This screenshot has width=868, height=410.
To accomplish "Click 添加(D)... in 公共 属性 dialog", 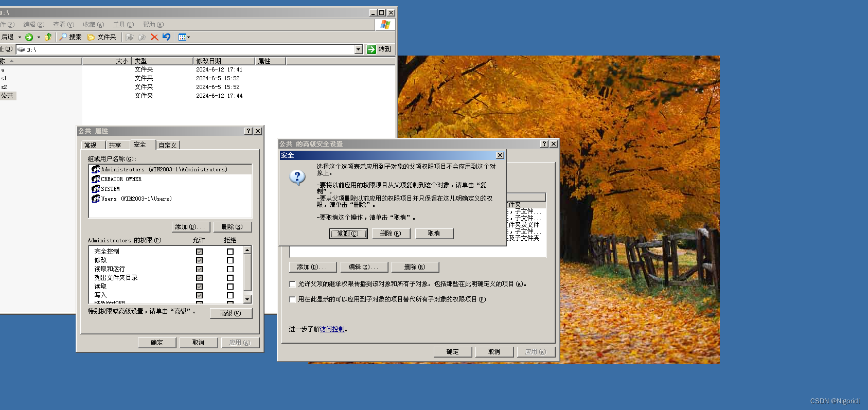I will (x=190, y=227).
